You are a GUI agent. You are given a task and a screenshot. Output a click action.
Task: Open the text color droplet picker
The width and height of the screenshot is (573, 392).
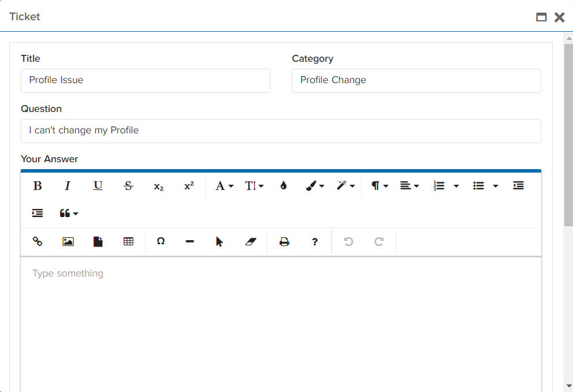283,186
